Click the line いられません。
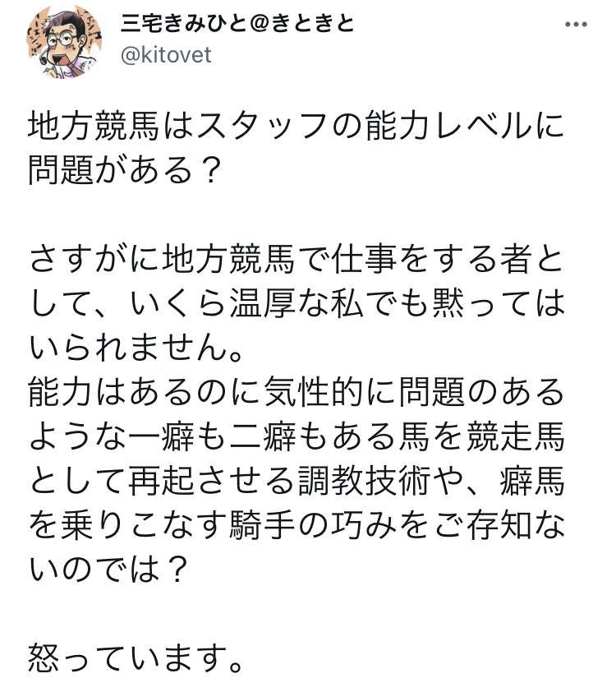Screen dimensions: 616x692 [x=136, y=348]
